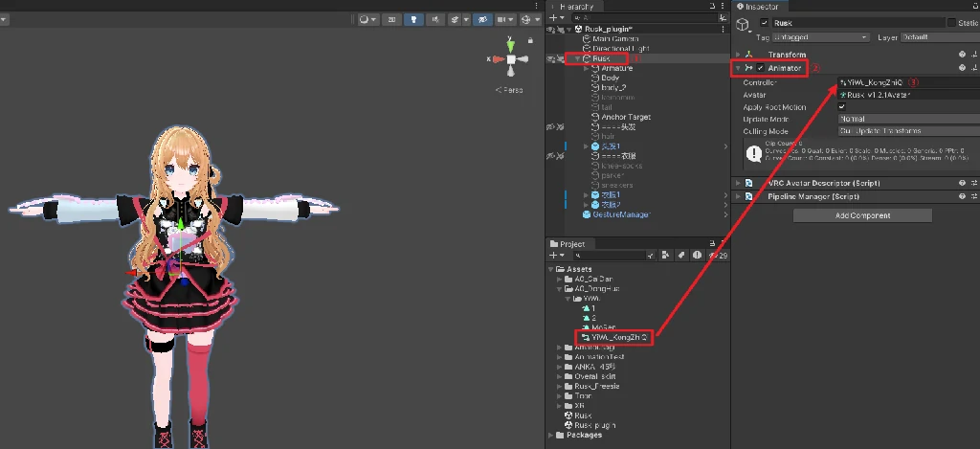The image size is (980, 449).
Task: Switch to the Project tab
Action: click(571, 245)
